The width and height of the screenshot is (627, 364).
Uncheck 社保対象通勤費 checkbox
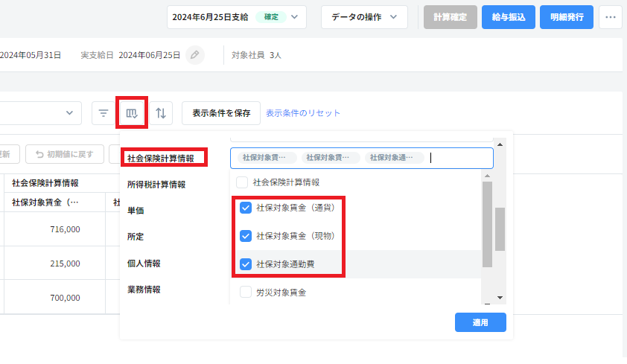(x=246, y=264)
